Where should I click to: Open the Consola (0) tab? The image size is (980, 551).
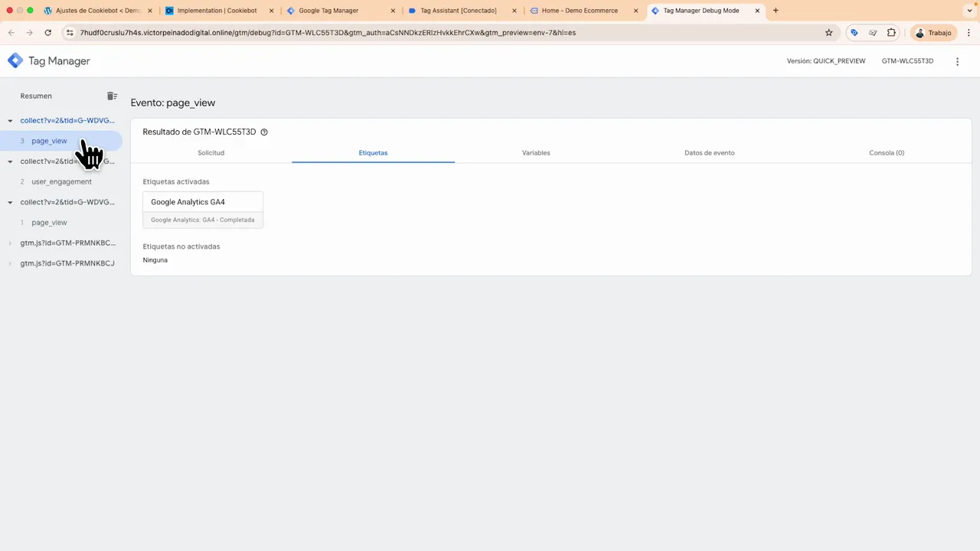point(886,152)
